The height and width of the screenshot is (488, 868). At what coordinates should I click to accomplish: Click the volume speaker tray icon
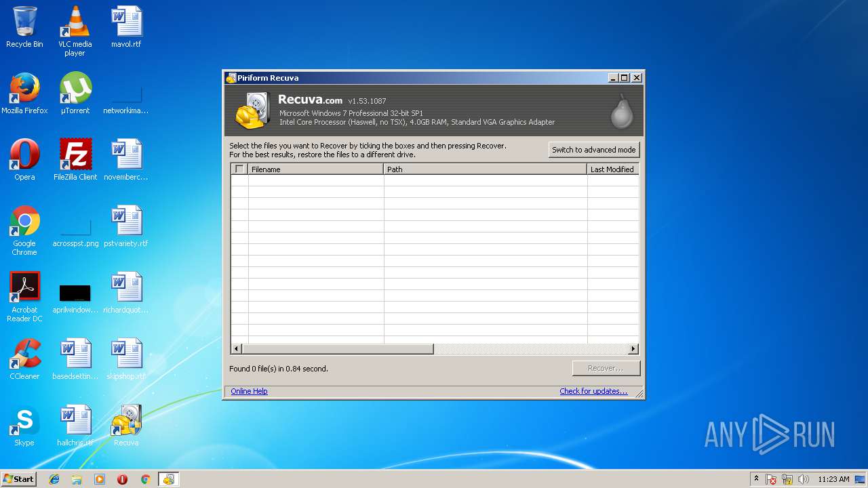804,479
